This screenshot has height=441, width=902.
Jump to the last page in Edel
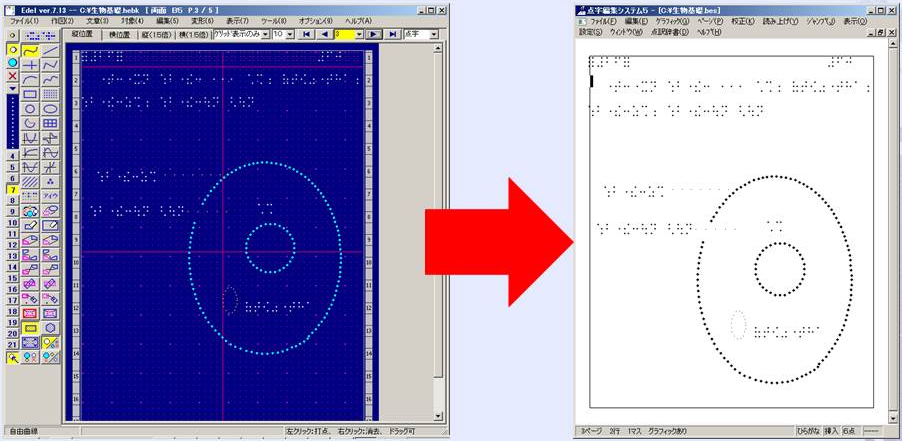pyautogui.click(x=392, y=34)
